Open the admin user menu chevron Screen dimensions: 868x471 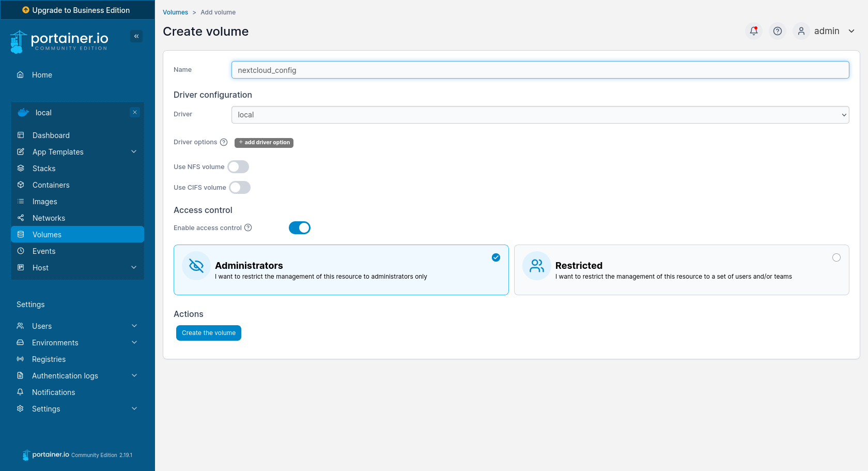tap(851, 31)
